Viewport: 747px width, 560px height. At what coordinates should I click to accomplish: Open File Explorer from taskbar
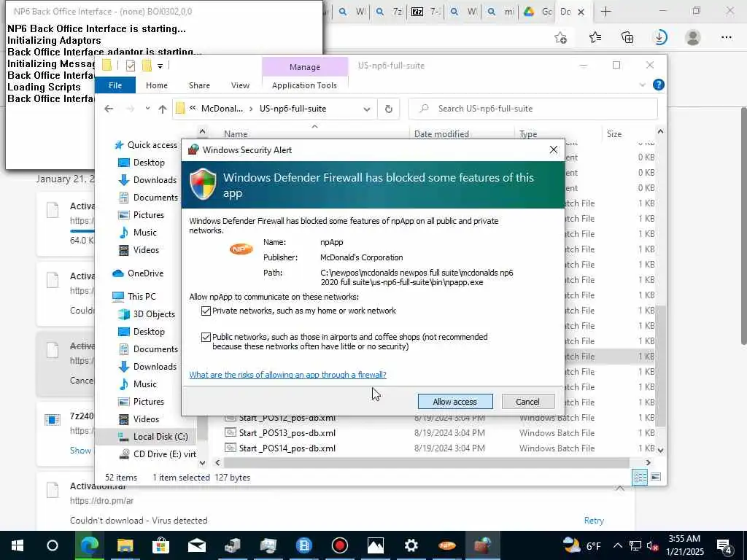click(125, 545)
